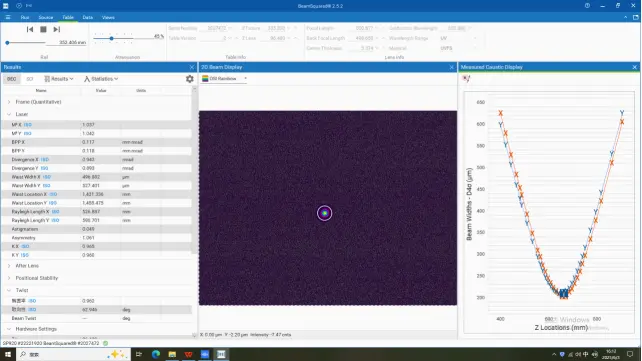Click the ISO link next to Waist Width X
The height and width of the screenshot is (361, 642).
pos(47,177)
